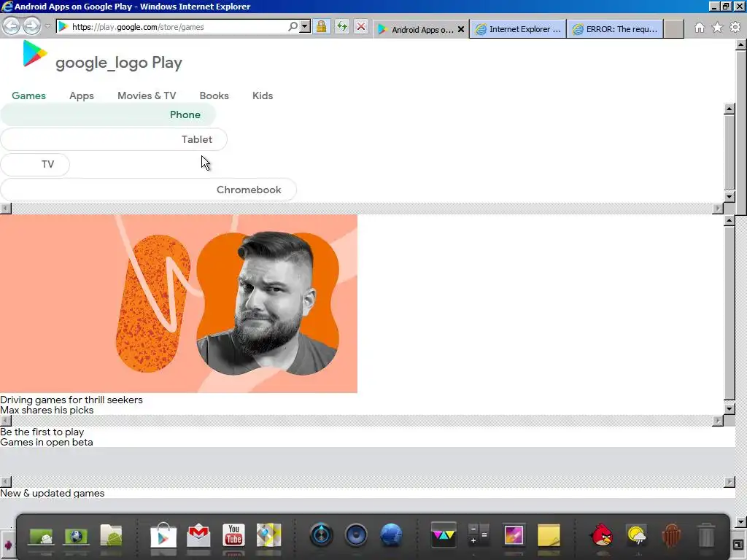The width and height of the screenshot is (747, 560).
Task: Click 'Max shares his picks' text
Action: [x=47, y=410]
